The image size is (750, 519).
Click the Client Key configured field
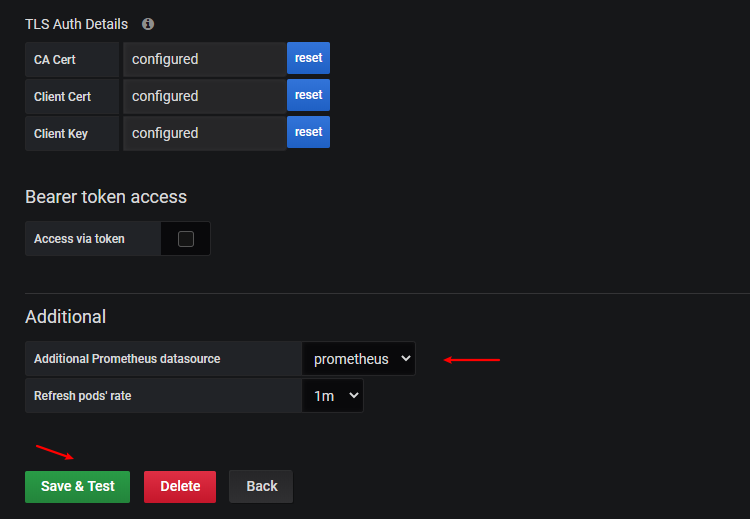(x=205, y=133)
